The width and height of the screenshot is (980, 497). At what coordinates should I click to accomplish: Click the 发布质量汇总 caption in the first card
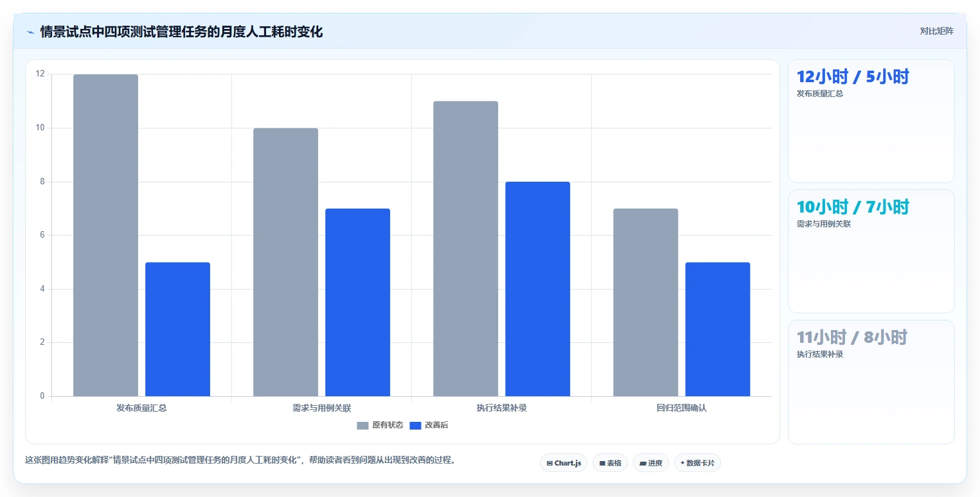[x=819, y=94]
